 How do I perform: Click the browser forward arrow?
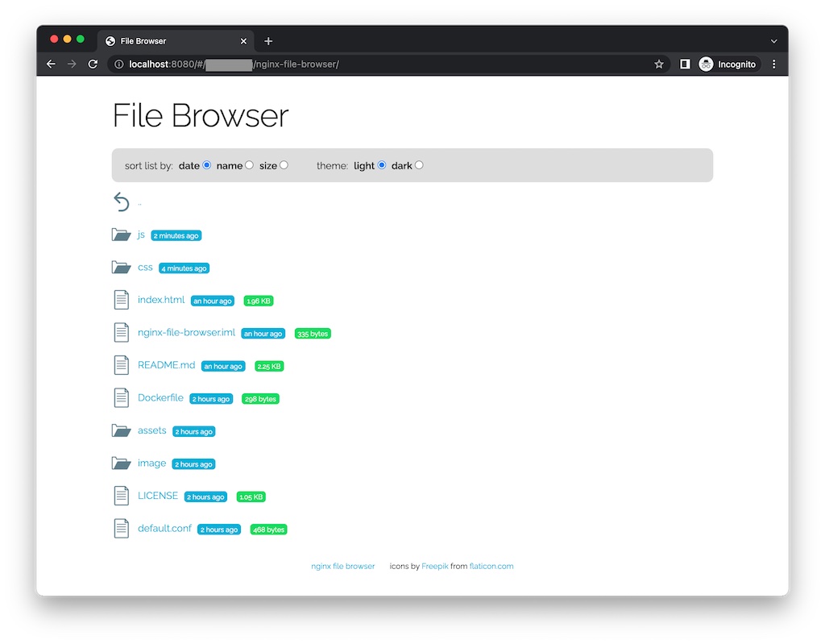point(72,64)
